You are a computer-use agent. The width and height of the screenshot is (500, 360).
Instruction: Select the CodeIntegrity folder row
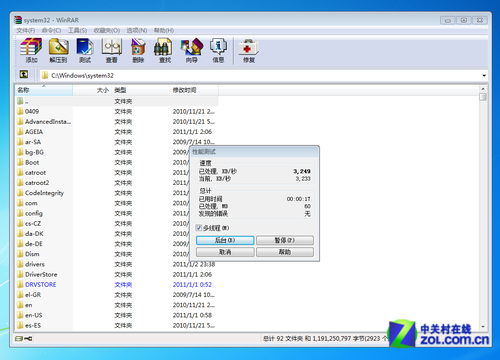pyautogui.click(x=103, y=193)
